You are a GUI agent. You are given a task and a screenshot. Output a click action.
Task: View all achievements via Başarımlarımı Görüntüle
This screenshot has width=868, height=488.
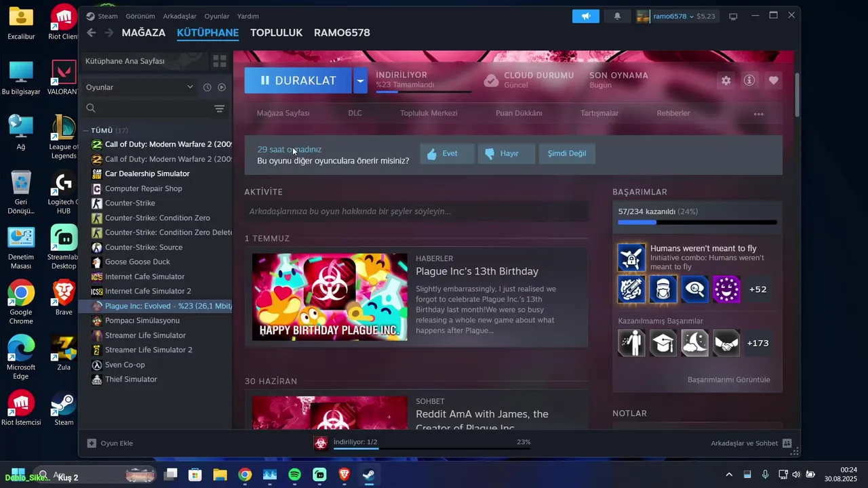click(x=729, y=380)
